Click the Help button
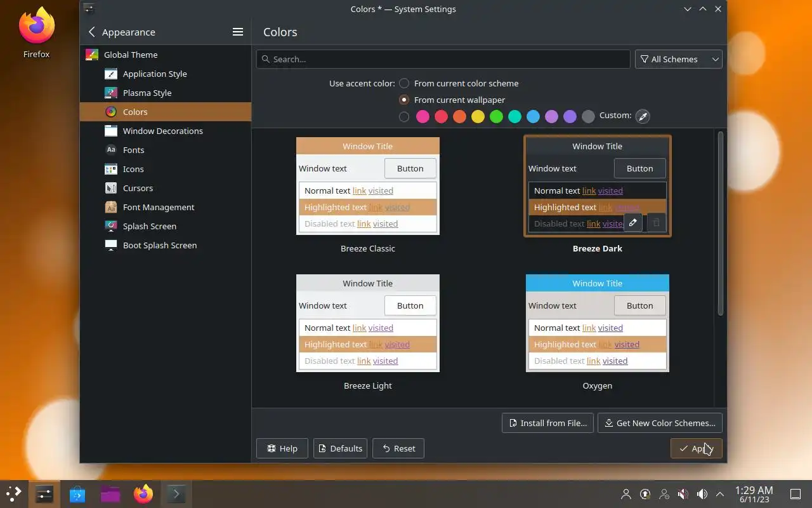This screenshot has height=508, width=812. (x=282, y=448)
